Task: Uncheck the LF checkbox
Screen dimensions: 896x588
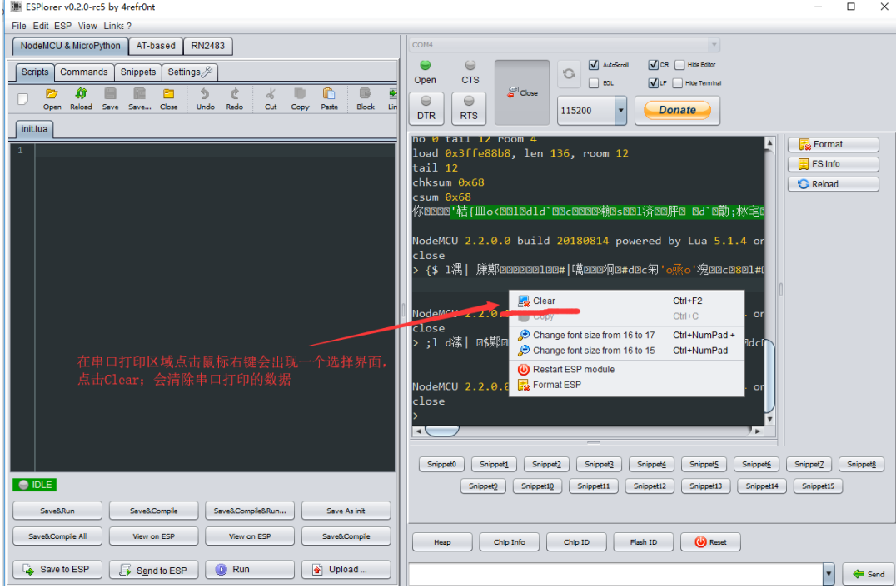Action: [x=653, y=82]
